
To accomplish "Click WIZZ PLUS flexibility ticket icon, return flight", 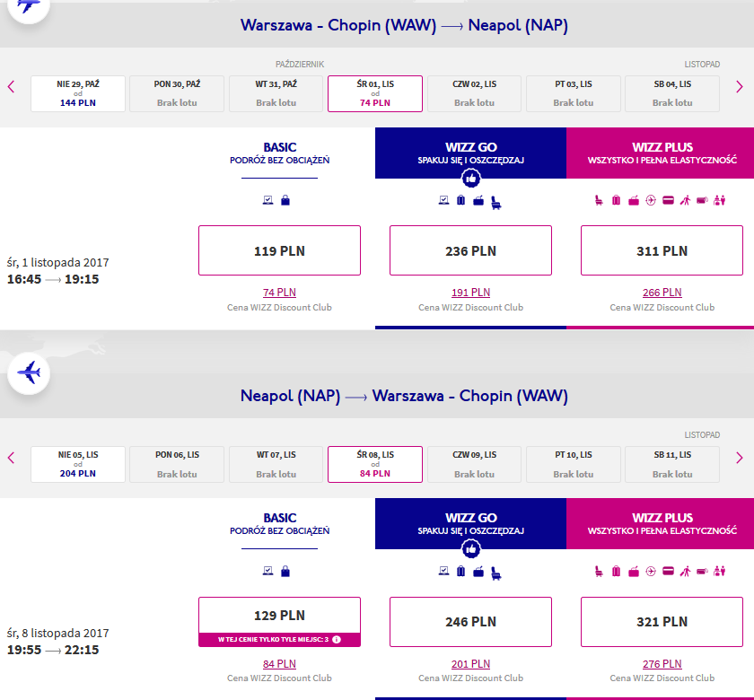I will [702, 571].
